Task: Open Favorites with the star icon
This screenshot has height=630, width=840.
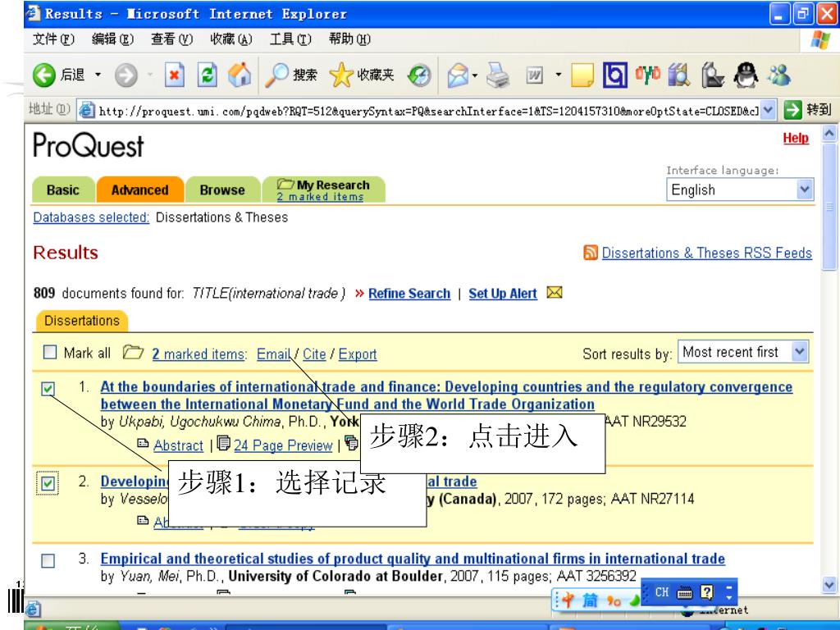Action: coord(341,75)
